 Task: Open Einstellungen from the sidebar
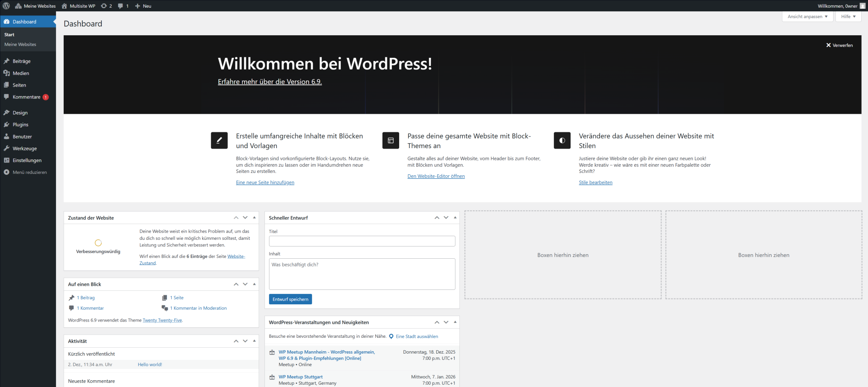point(28,160)
